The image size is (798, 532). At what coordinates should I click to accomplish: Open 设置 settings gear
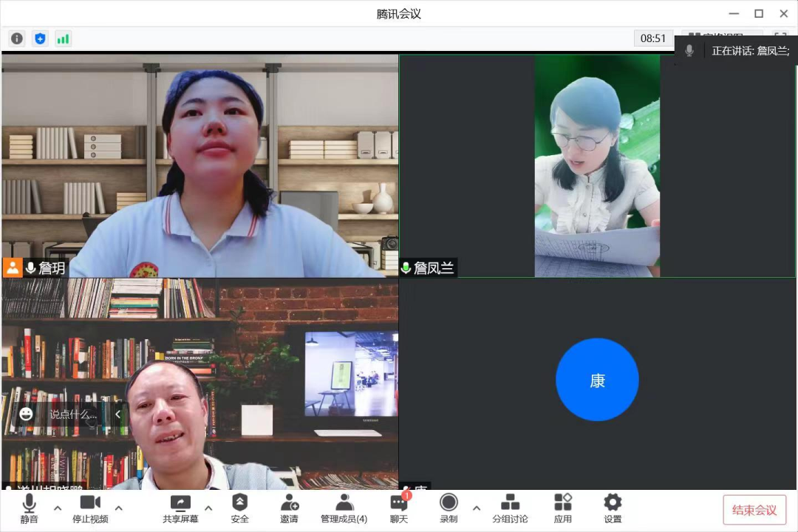point(613,508)
